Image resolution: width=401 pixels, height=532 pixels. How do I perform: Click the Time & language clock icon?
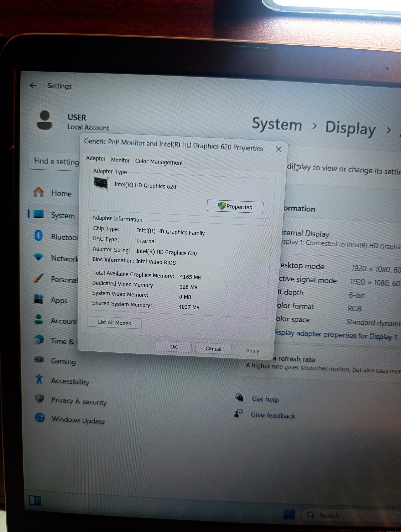[39, 340]
